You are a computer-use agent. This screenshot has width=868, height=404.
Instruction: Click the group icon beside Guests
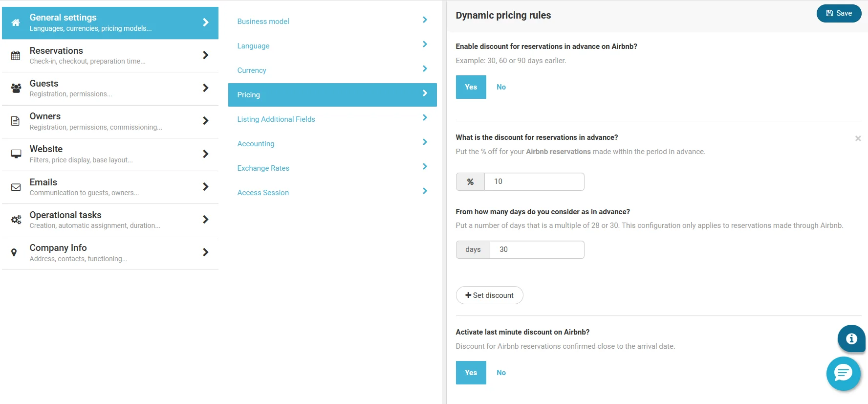tap(16, 88)
